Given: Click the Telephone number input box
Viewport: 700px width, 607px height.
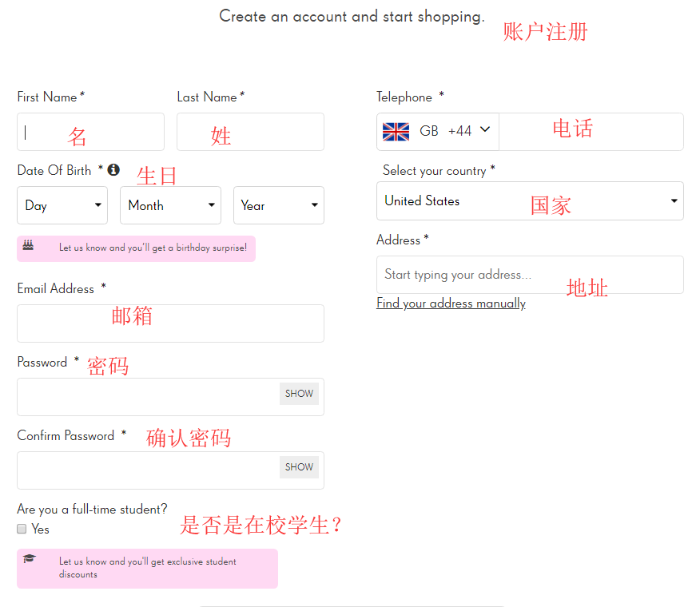Looking at the screenshot, I should pyautogui.click(x=591, y=132).
